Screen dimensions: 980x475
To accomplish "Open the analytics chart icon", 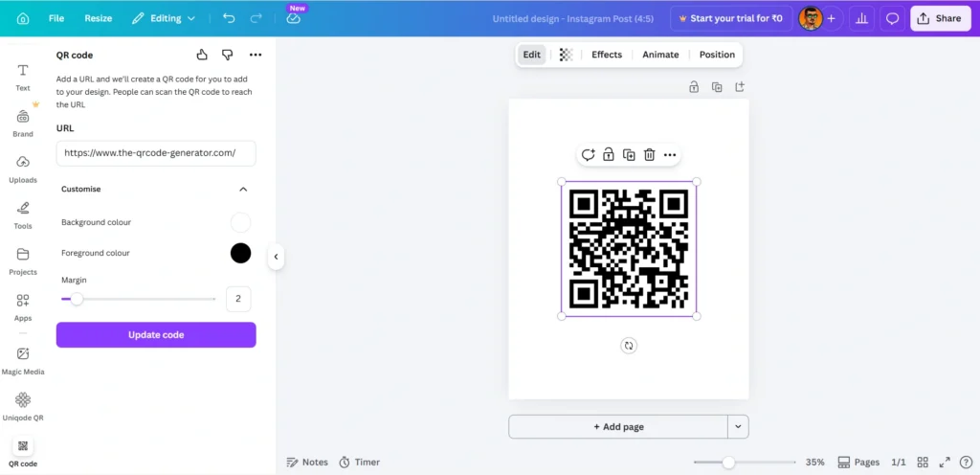I will tap(862, 19).
